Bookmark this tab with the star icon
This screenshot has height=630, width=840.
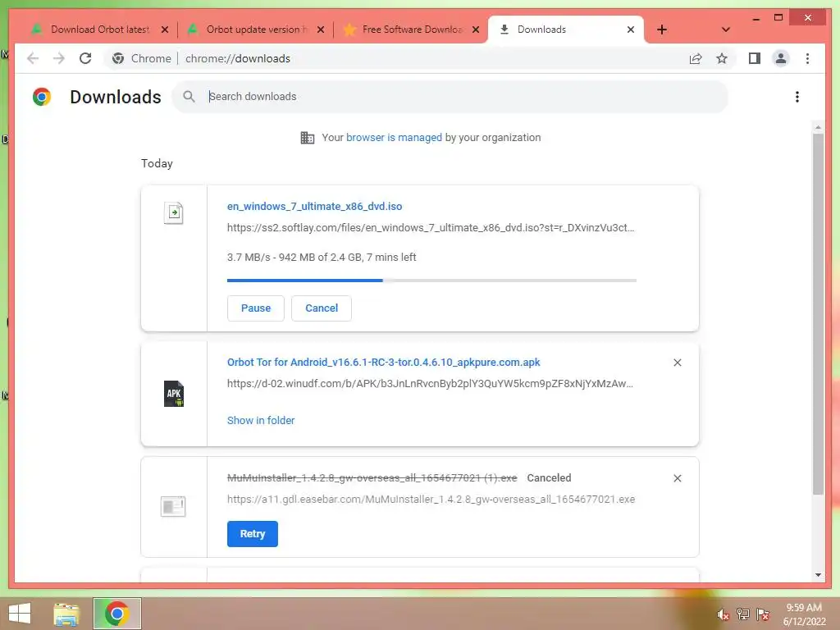pos(722,58)
